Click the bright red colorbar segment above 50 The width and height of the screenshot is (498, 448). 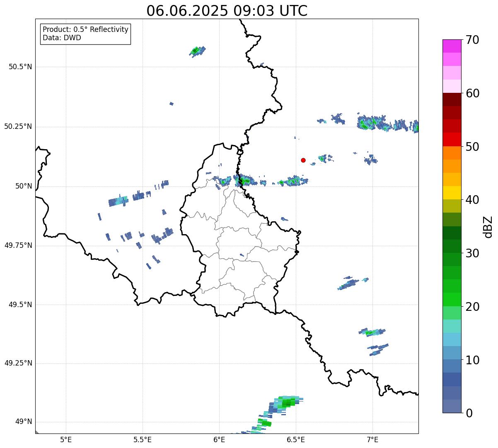(452, 139)
